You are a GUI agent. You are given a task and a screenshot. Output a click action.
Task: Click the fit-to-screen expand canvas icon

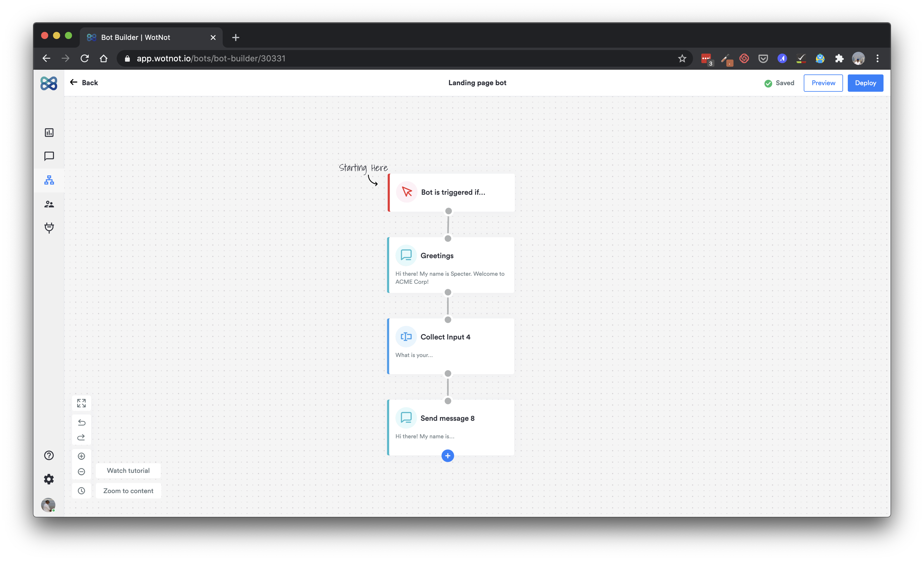(81, 403)
